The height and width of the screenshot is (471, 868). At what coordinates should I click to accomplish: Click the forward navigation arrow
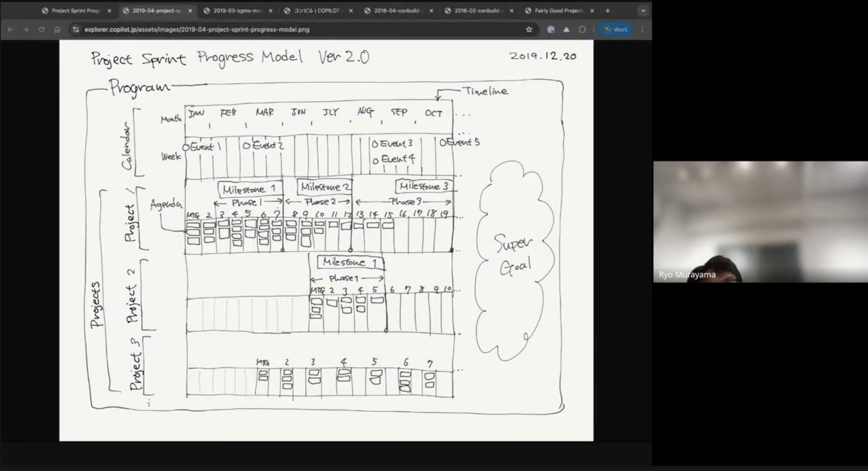[26, 29]
